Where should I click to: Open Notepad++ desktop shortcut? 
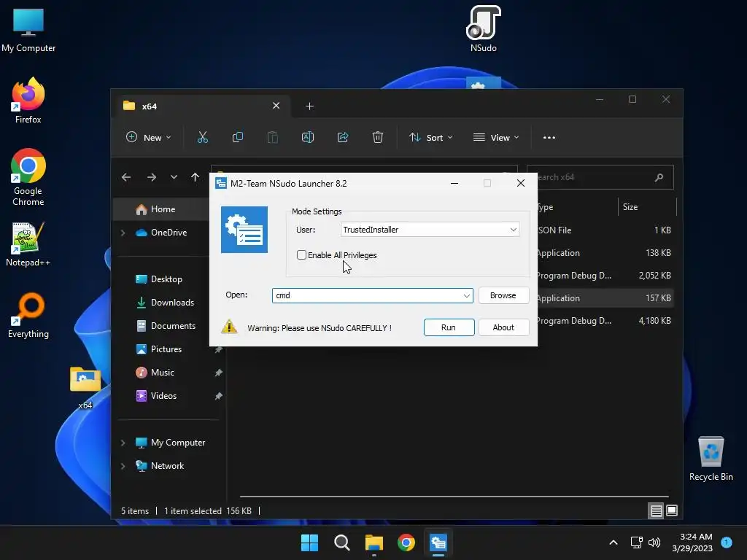pos(28,244)
